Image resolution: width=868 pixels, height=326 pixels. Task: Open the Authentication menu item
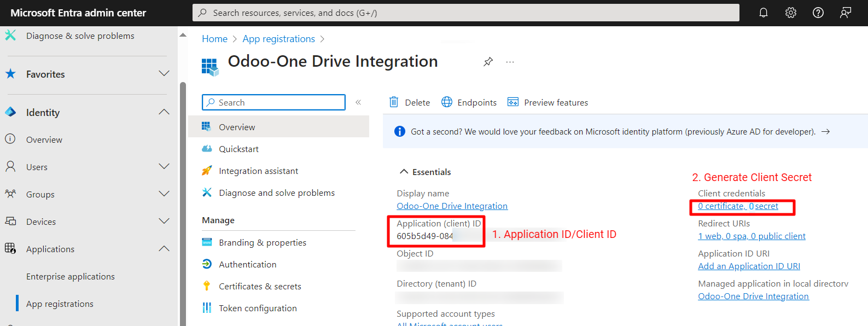coord(247,264)
